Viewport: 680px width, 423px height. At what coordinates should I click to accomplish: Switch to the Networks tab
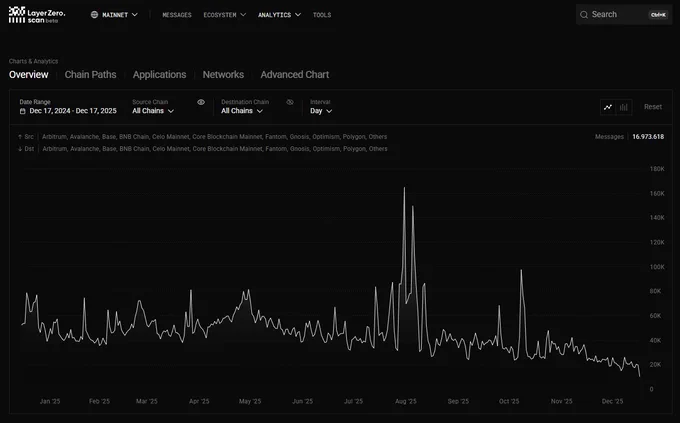coord(223,75)
